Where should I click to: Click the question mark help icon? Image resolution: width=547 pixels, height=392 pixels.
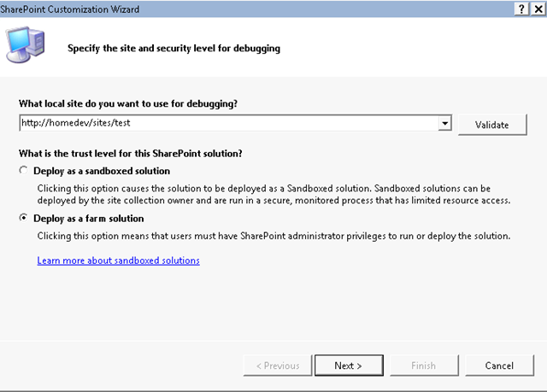(521, 9)
